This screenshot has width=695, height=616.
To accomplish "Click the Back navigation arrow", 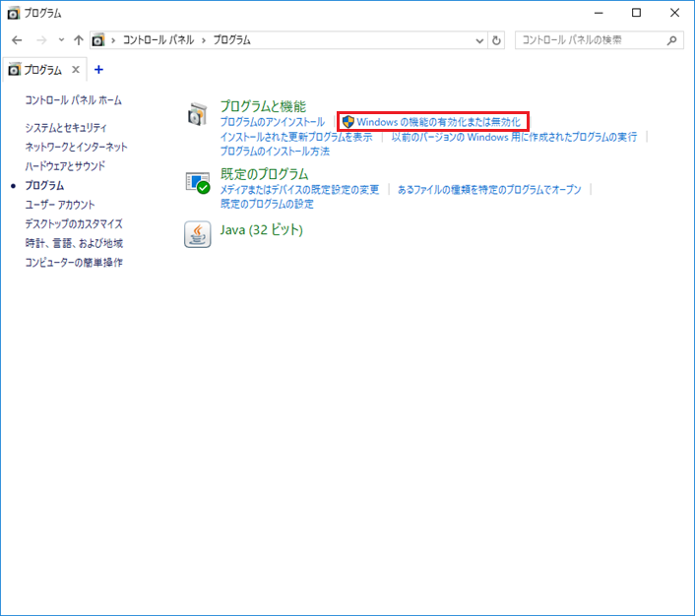I will click(x=17, y=40).
